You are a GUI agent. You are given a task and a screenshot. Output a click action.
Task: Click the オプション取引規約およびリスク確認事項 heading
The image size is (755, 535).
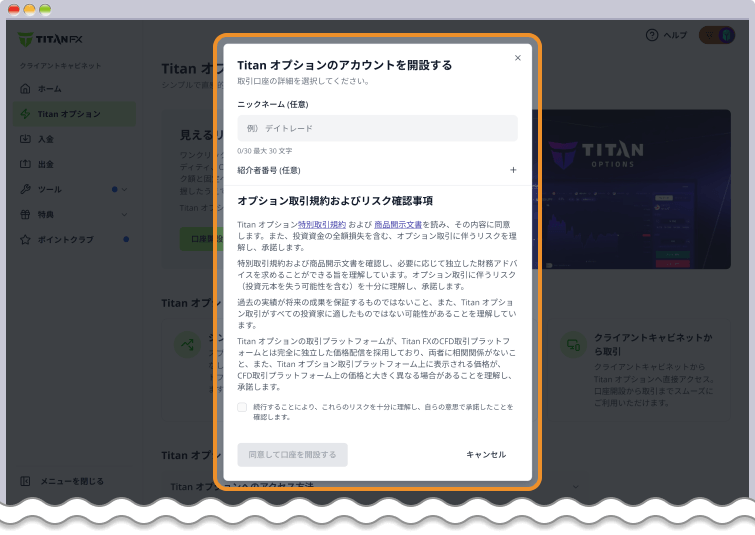335,201
